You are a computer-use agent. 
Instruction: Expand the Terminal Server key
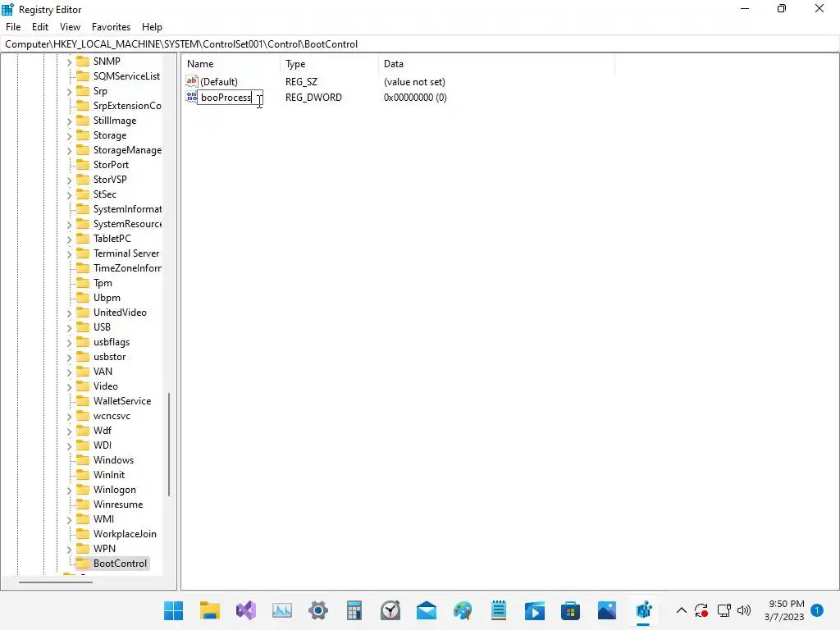[x=69, y=254]
